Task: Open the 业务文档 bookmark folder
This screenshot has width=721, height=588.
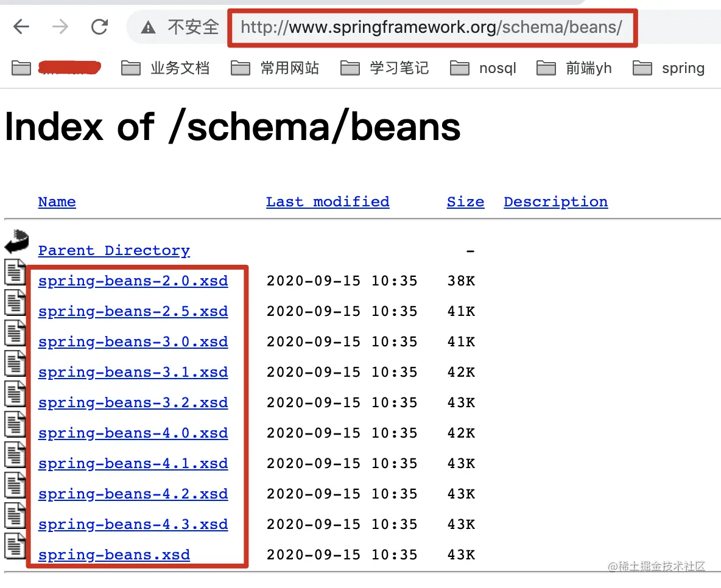Action: [166, 68]
